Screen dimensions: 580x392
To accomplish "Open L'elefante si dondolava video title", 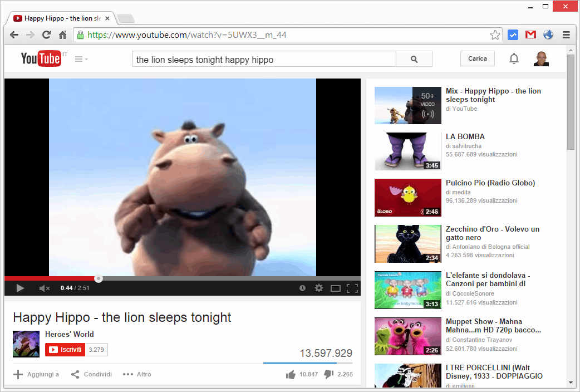I will point(488,280).
